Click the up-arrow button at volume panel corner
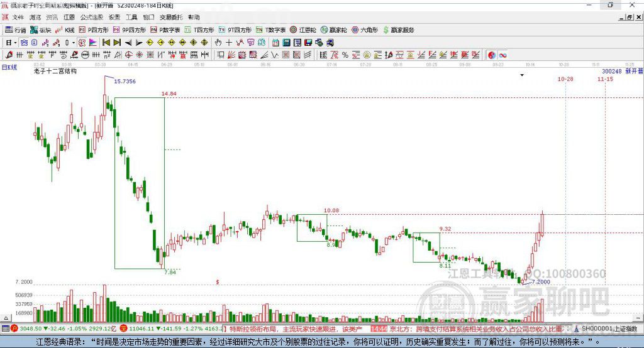 6,318
